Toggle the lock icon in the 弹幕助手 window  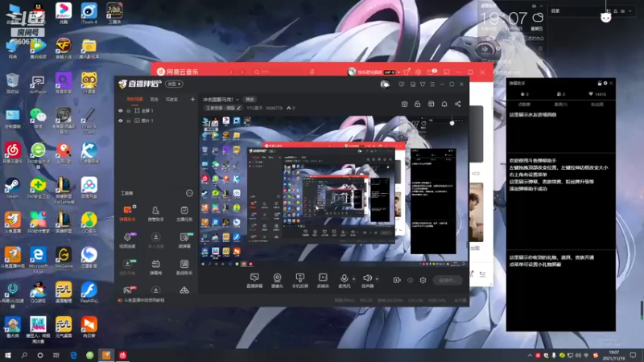(600, 84)
